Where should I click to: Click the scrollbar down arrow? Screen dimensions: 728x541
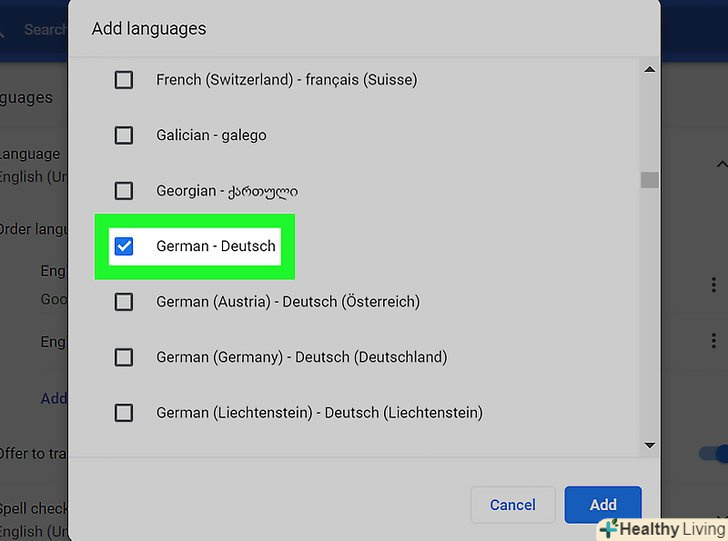(649, 444)
